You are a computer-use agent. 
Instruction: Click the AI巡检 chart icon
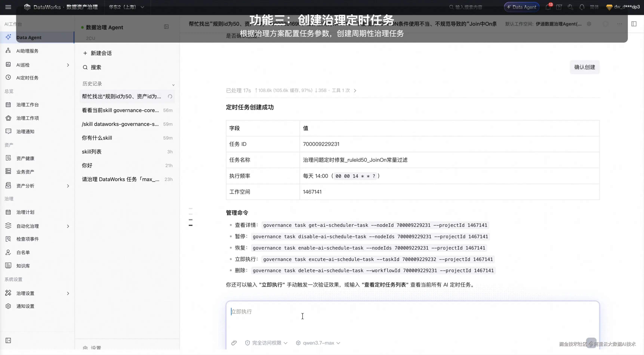click(8, 64)
